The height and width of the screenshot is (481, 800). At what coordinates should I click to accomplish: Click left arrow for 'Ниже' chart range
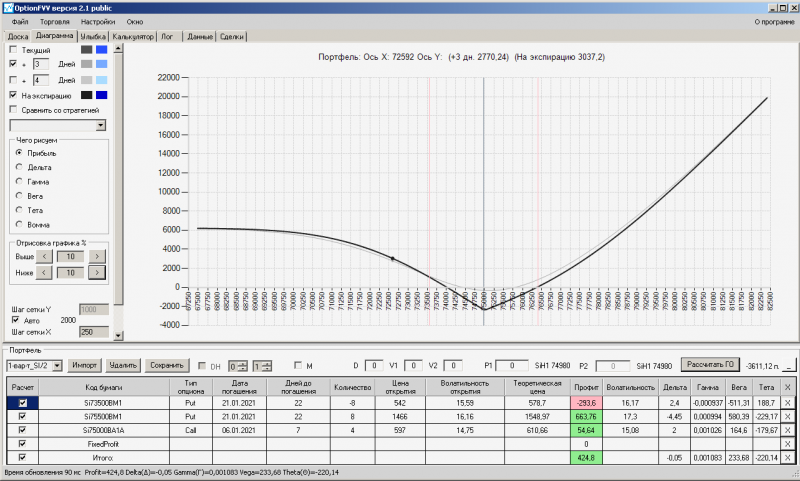[x=45, y=272]
